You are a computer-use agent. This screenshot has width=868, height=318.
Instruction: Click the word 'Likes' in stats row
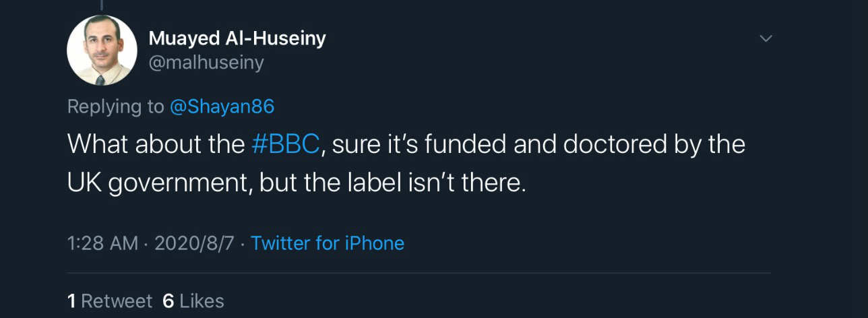[x=202, y=301]
